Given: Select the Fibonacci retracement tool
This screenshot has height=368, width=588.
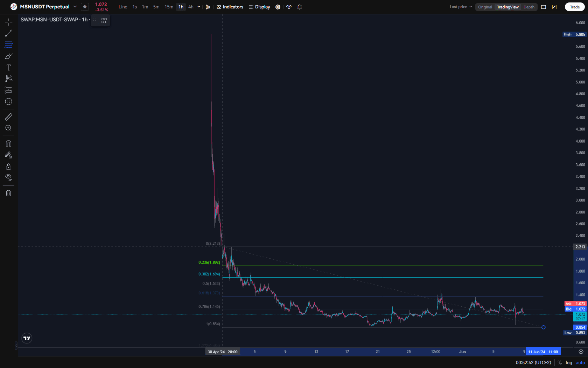Looking at the screenshot, I should point(9,45).
